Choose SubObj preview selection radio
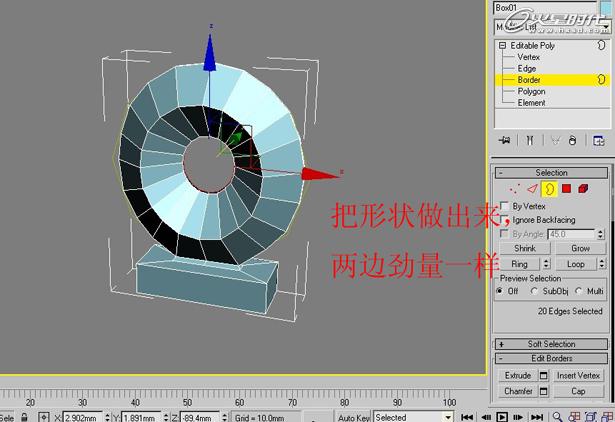The height and width of the screenshot is (422, 615). [x=535, y=291]
